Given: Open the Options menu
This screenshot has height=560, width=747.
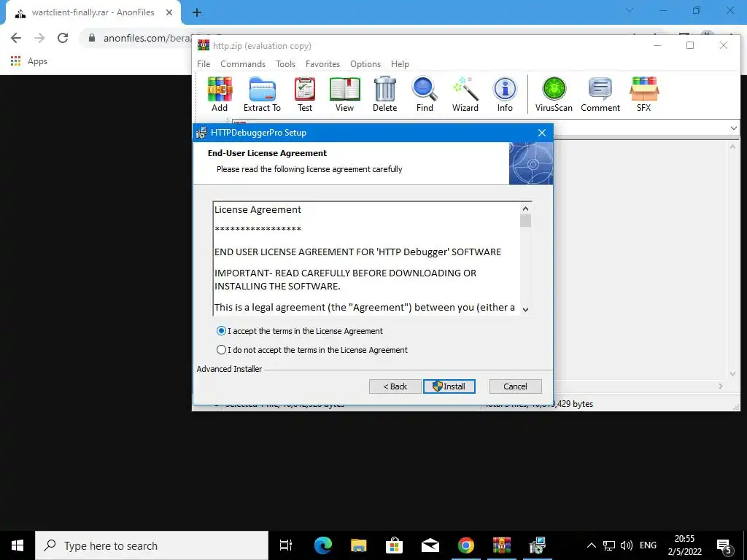Looking at the screenshot, I should 365,64.
